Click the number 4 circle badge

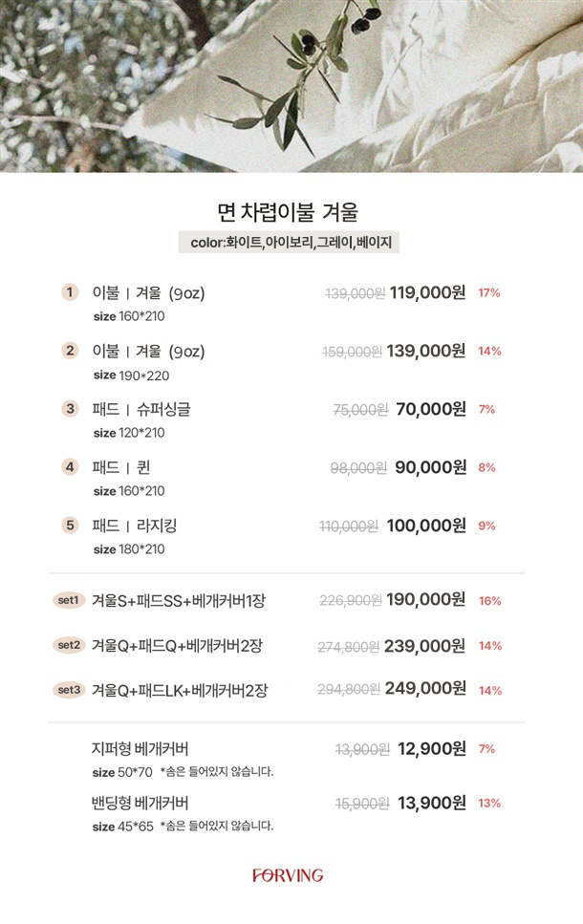pyautogui.click(x=70, y=467)
